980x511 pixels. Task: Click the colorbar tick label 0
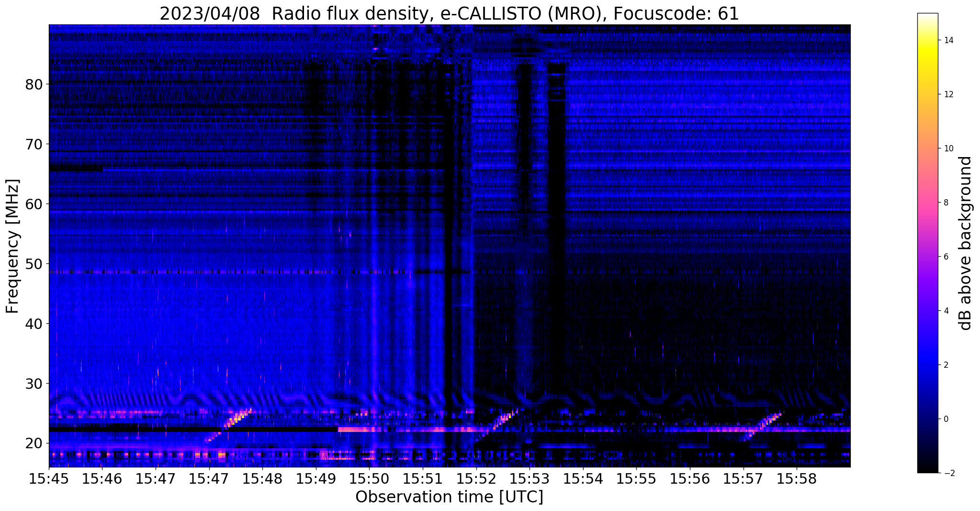946,419
